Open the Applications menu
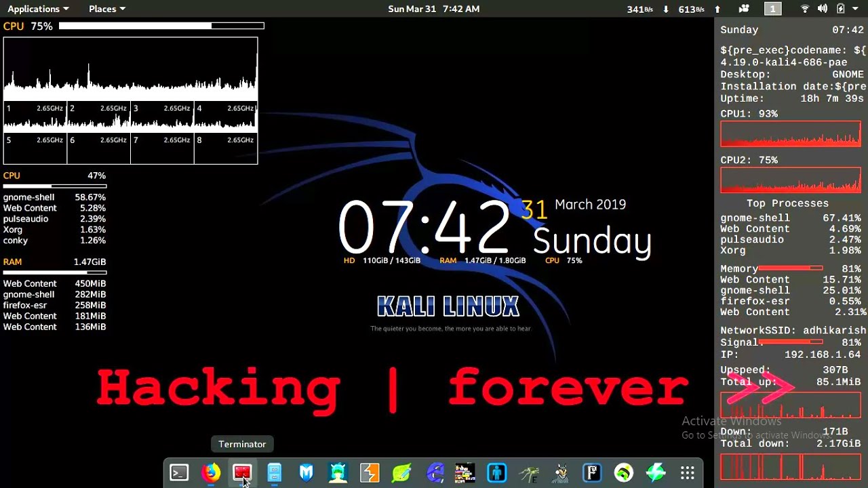Viewport: 868px width, 488px height. (38, 9)
